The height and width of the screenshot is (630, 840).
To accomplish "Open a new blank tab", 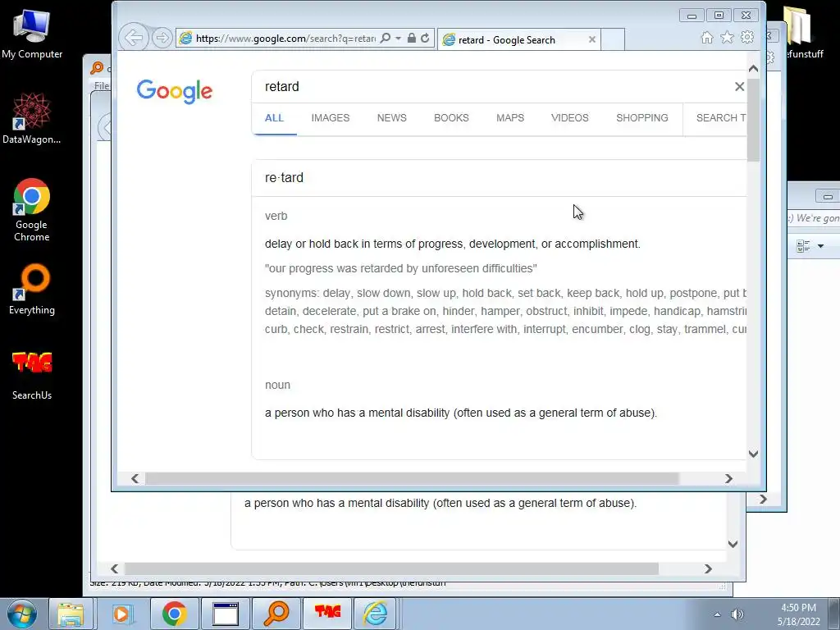I will [x=613, y=39].
